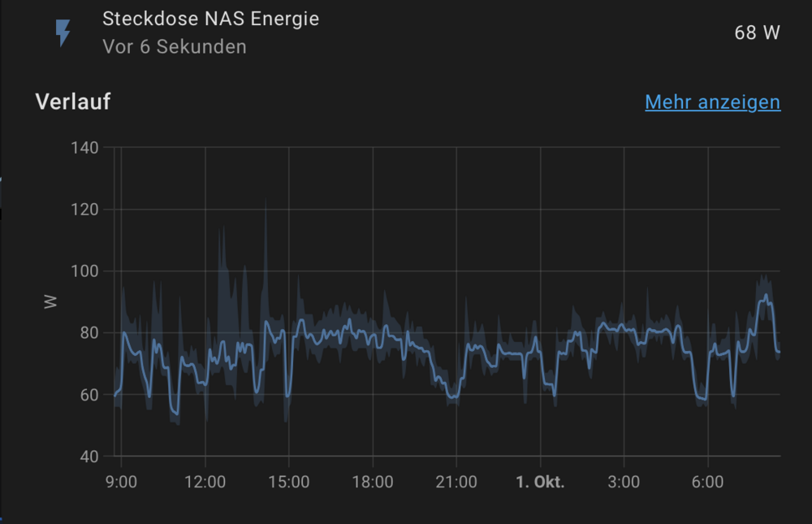Select the 'Steckdose NAS Energie' title
The width and height of the screenshot is (812, 524).
210,19
